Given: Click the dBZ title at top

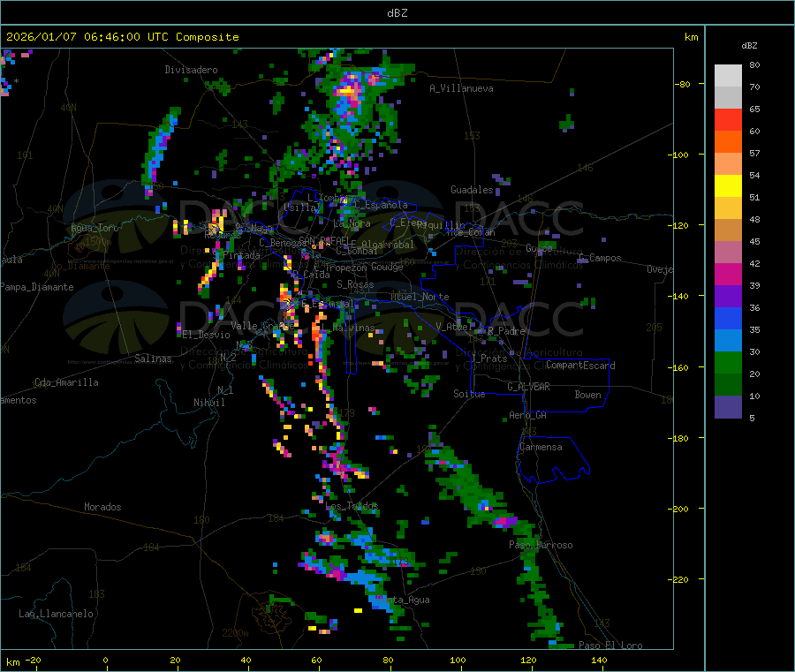Looking at the screenshot, I should [x=397, y=13].
